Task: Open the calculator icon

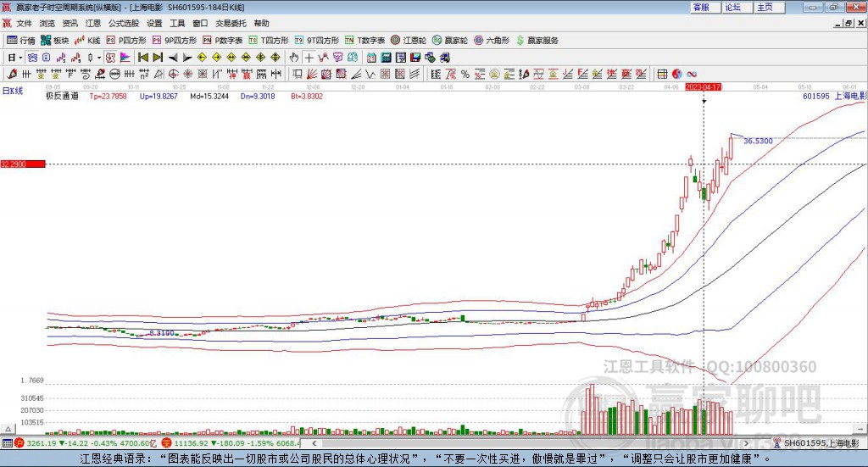Action: pos(387,58)
